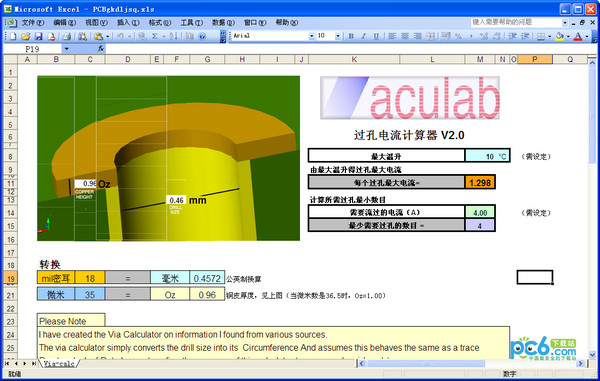The height and width of the screenshot is (381, 600).
Task: Undo the last action
Action: click(120, 36)
